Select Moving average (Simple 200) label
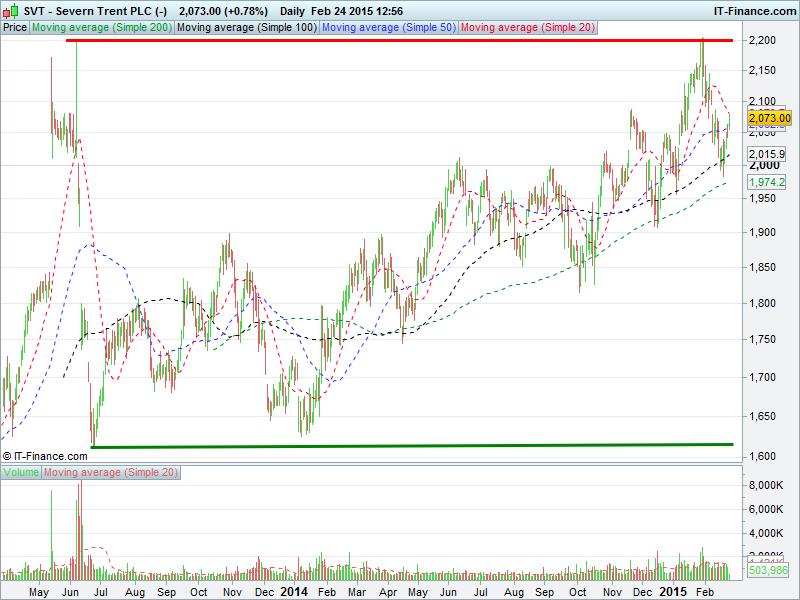 coord(102,28)
